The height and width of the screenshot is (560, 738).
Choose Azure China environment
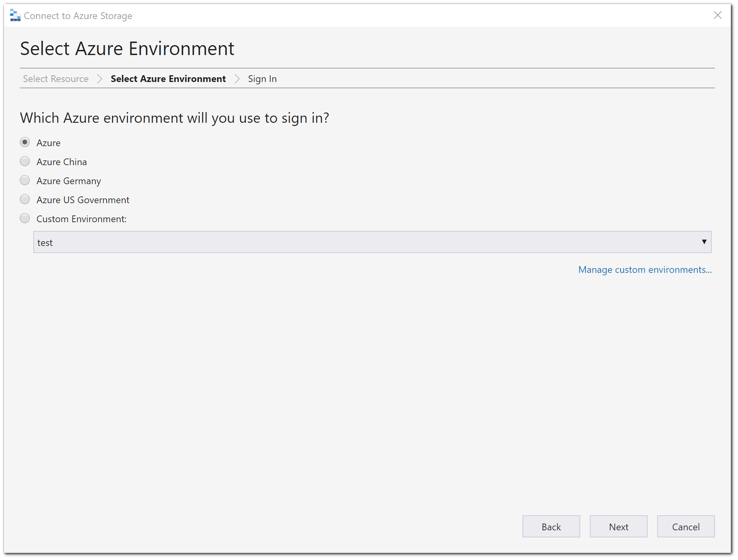click(x=25, y=161)
